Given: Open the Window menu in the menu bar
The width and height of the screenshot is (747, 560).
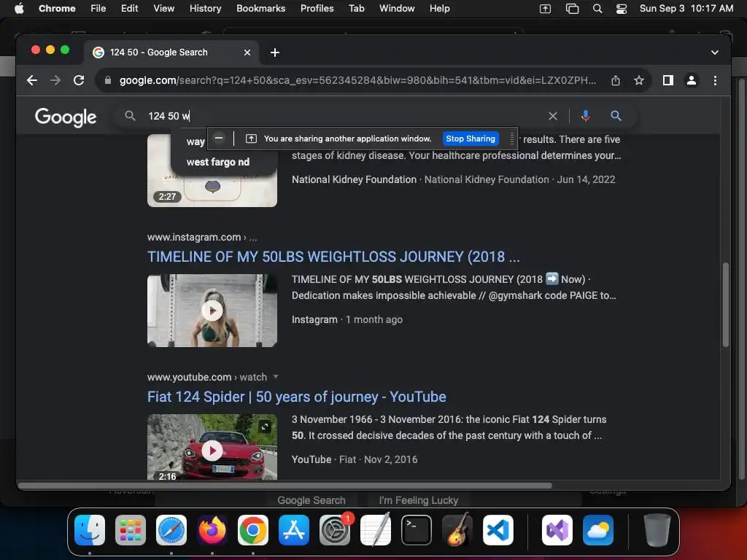Looking at the screenshot, I should pyautogui.click(x=397, y=8).
